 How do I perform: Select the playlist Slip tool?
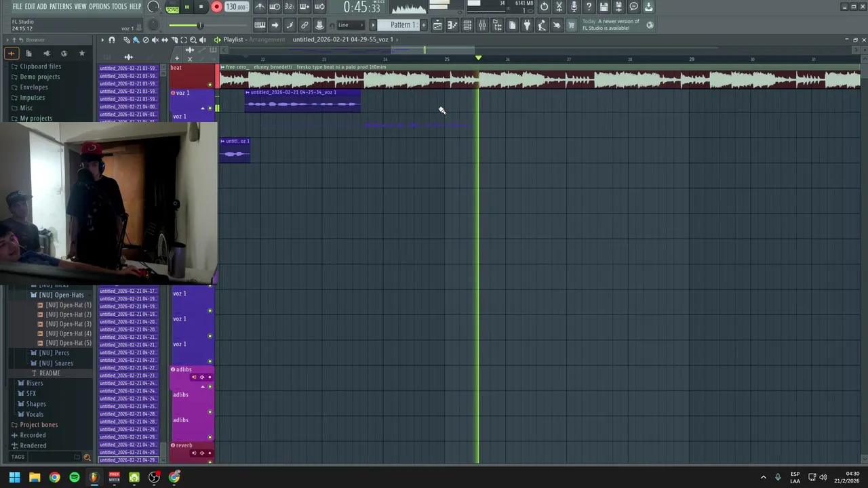pyautogui.click(x=165, y=40)
